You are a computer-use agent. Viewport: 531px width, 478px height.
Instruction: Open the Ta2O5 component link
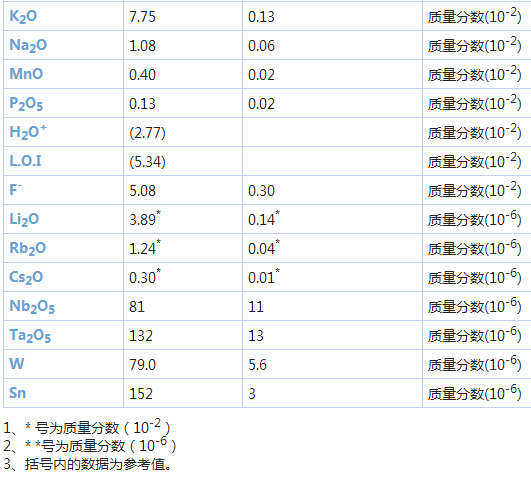point(30,335)
